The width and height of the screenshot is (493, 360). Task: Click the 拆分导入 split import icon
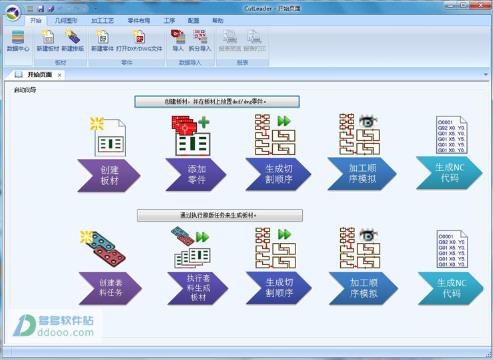pyautogui.click(x=200, y=41)
